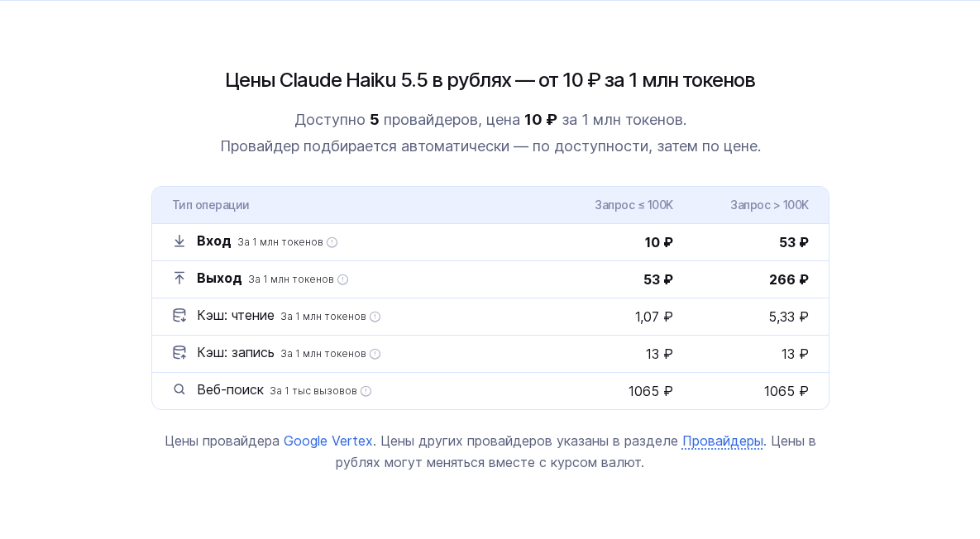Click the Запрос > 100K column header
Image resolution: width=980 pixels, height=539 pixels.
(x=769, y=205)
